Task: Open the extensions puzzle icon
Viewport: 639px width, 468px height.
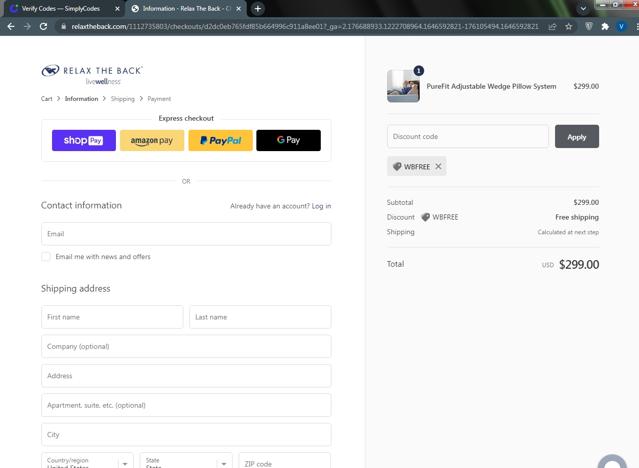Action: point(605,26)
